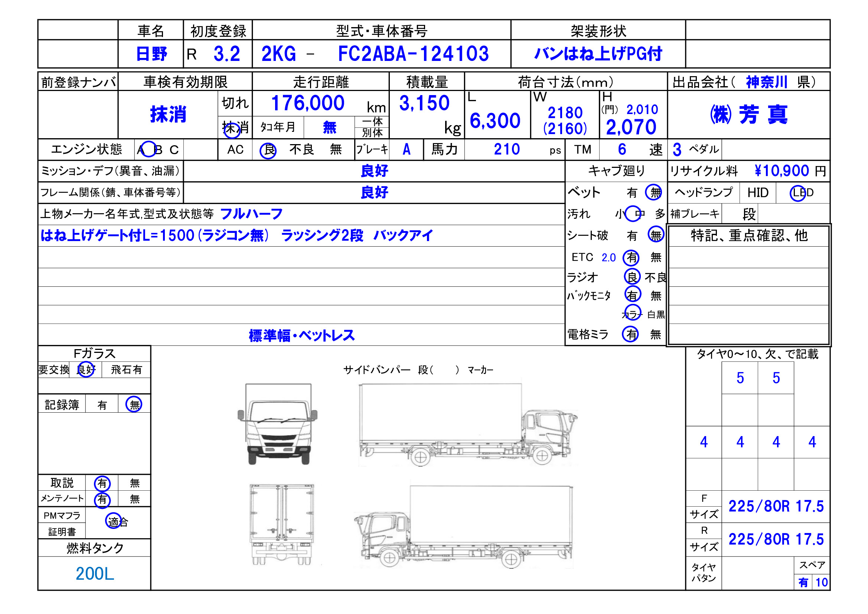Viewport: 868px width, 614px height.
Task: Click ETC version 2.0
Action: (x=608, y=258)
